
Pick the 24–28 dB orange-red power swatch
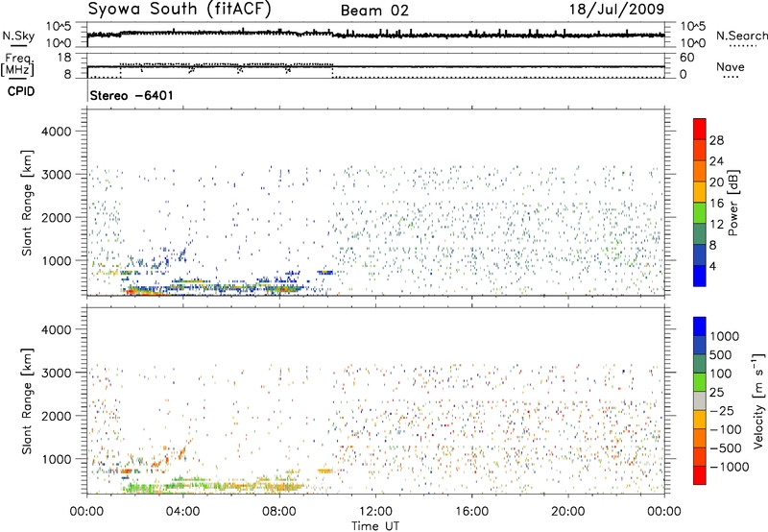point(700,150)
